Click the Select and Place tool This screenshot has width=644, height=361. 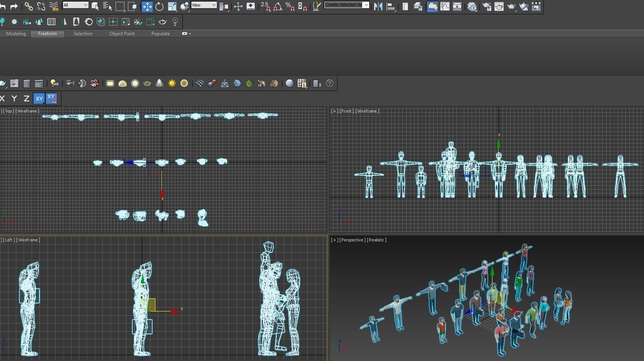pos(185,6)
